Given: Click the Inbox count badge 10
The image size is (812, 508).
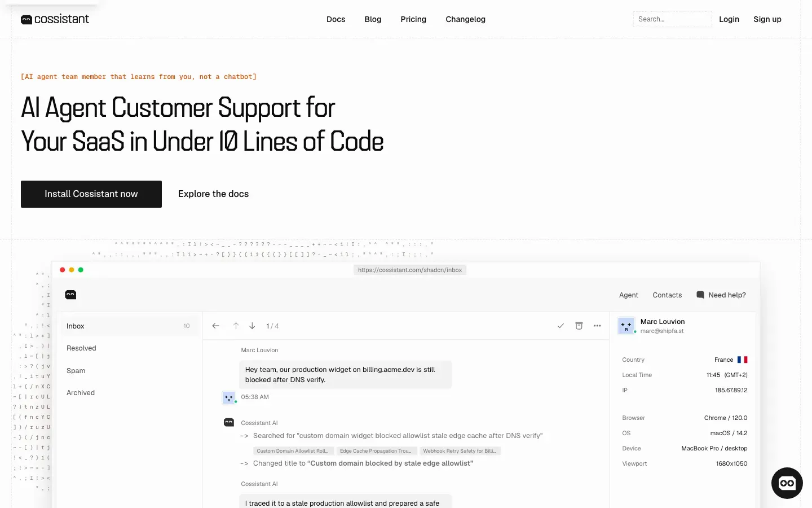Looking at the screenshot, I should pos(187,326).
